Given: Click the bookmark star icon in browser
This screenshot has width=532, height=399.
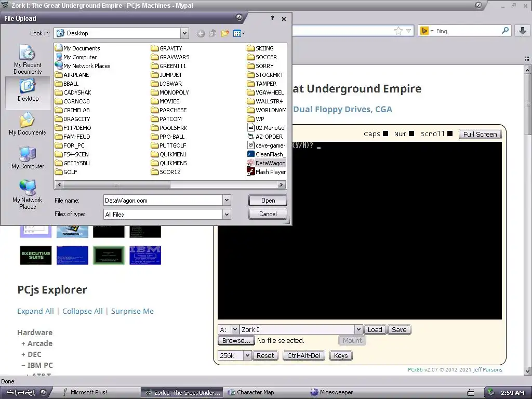Looking at the screenshot, I should (x=398, y=31).
